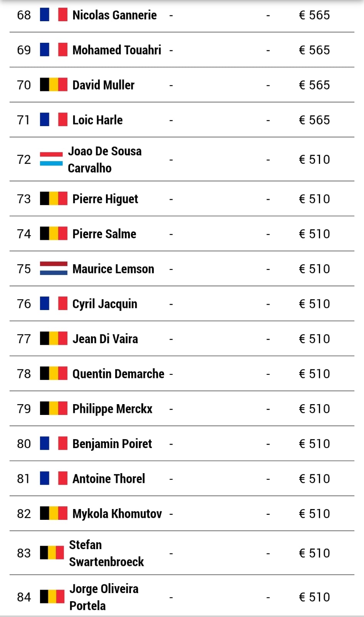
Task: Click the € 565 prize for rank 69
Action: click(x=314, y=50)
